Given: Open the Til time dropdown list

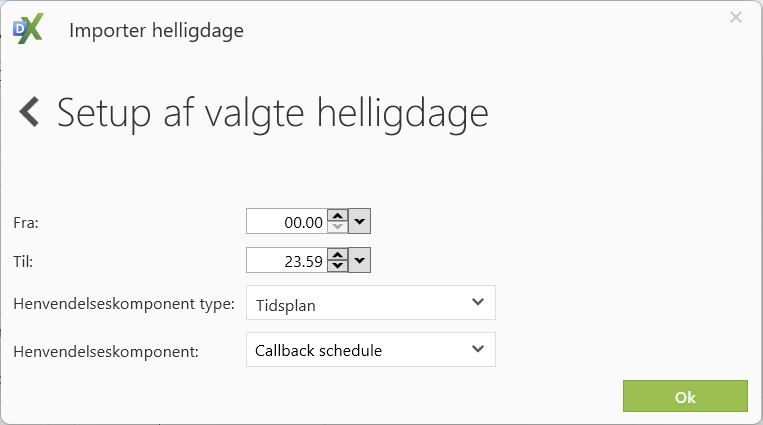Looking at the screenshot, I should tap(360, 261).
